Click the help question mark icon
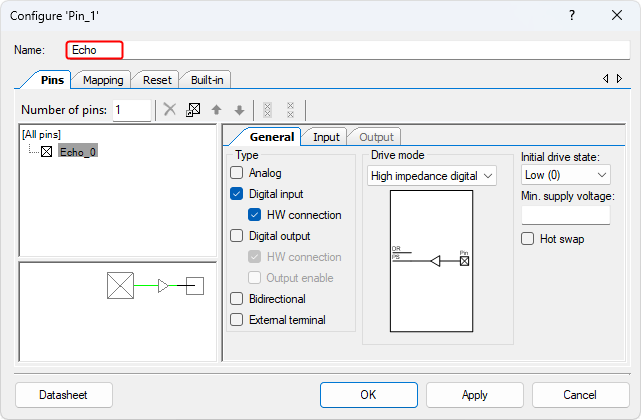641x420 pixels. click(x=572, y=16)
